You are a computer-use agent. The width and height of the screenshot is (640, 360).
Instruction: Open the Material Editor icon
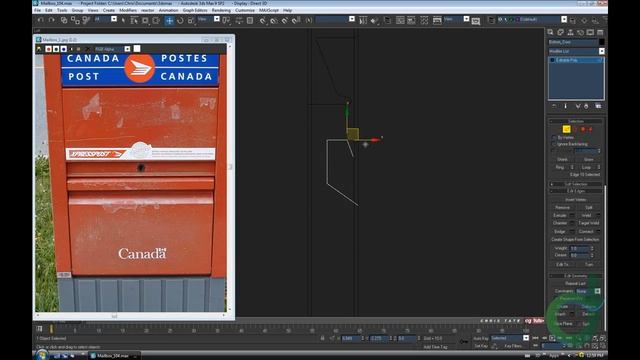point(424,20)
